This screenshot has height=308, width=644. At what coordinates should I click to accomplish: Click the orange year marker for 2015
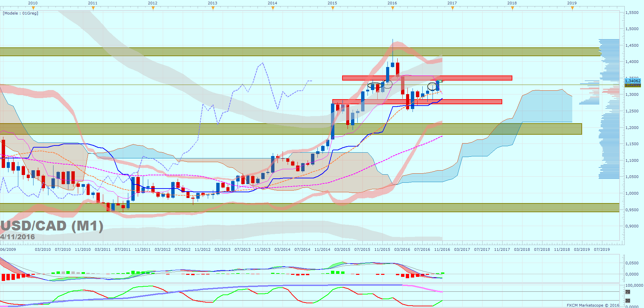[x=333, y=8]
